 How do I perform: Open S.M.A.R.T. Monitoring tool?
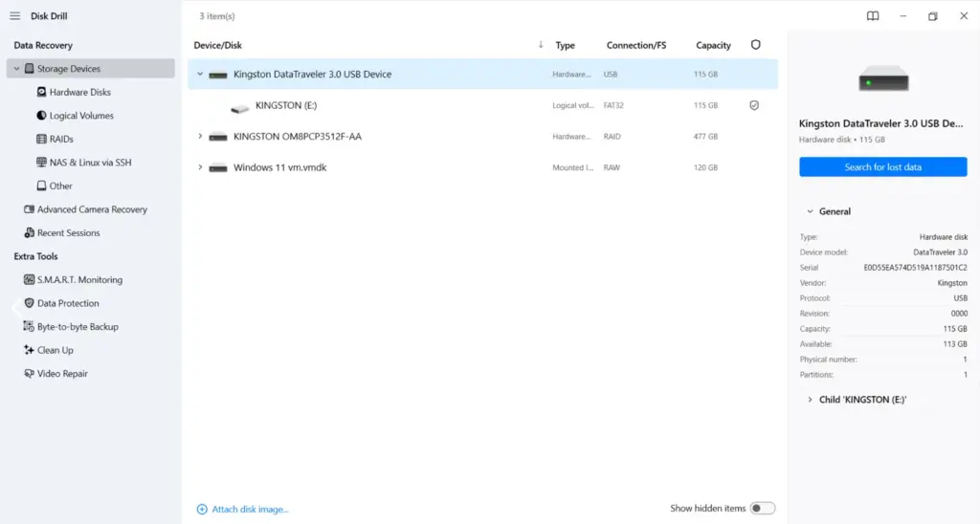coord(79,280)
